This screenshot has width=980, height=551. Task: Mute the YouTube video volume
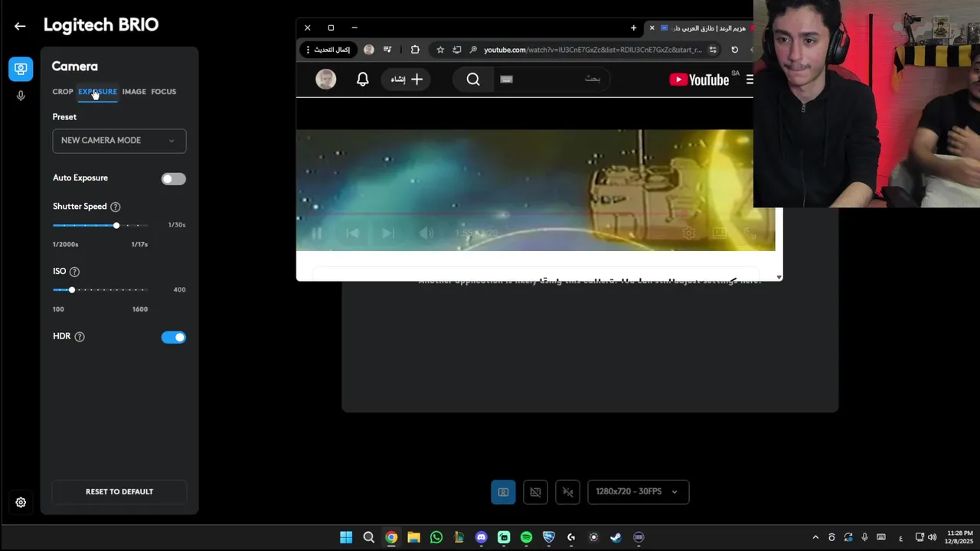(x=426, y=233)
